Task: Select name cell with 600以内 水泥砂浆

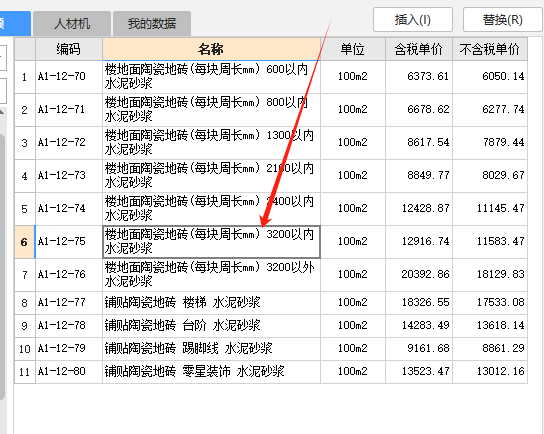Action: click(x=211, y=77)
